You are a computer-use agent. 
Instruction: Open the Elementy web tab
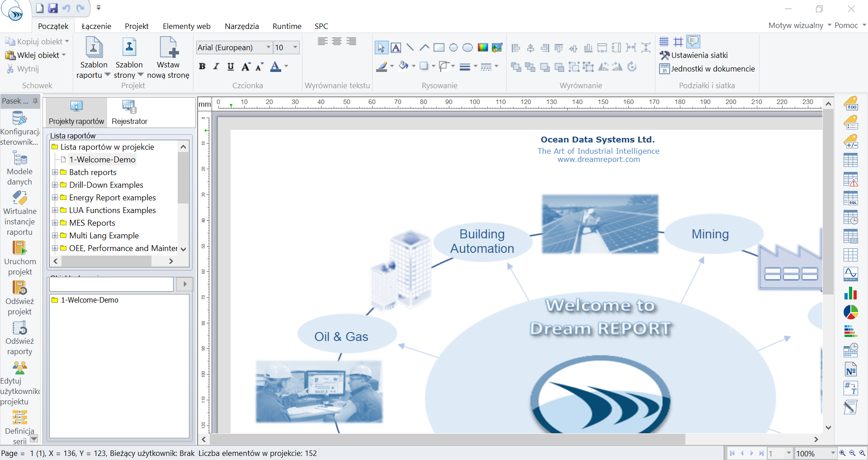coord(187,26)
